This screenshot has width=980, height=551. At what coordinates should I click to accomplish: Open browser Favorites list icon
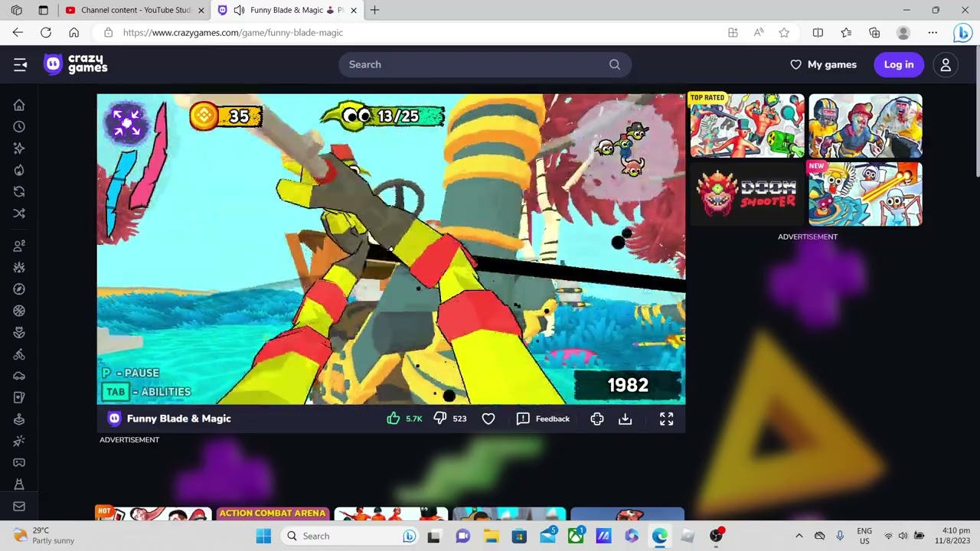(x=846, y=32)
